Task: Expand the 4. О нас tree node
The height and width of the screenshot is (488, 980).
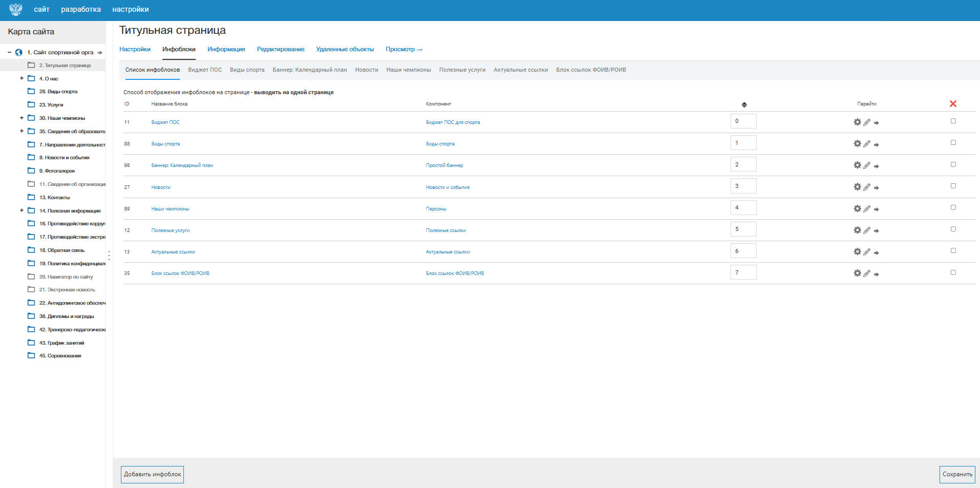Action: click(22, 78)
